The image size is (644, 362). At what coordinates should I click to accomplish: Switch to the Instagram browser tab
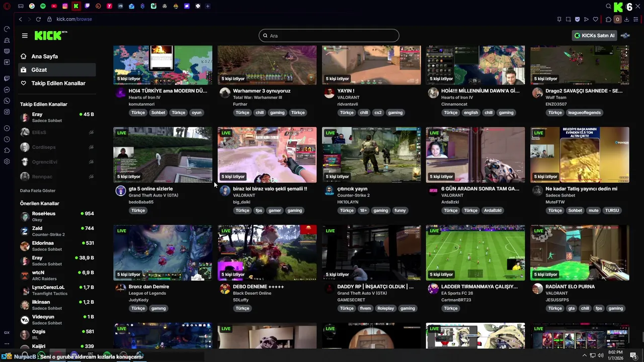(x=65, y=6)
